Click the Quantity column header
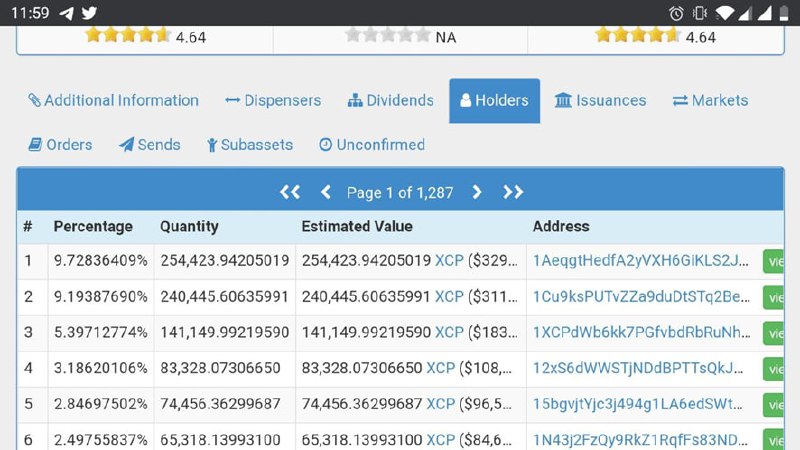 pyautogui.click(x=189, y=227)
